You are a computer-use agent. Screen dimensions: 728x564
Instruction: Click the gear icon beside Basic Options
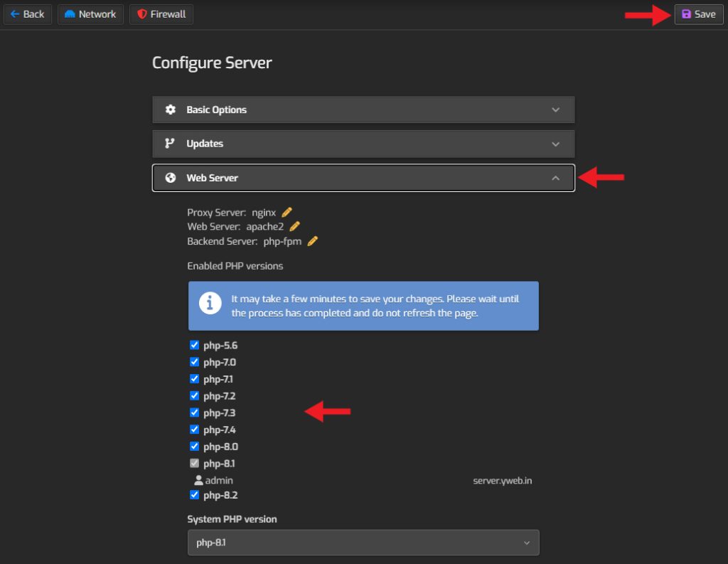pos(171,110)
